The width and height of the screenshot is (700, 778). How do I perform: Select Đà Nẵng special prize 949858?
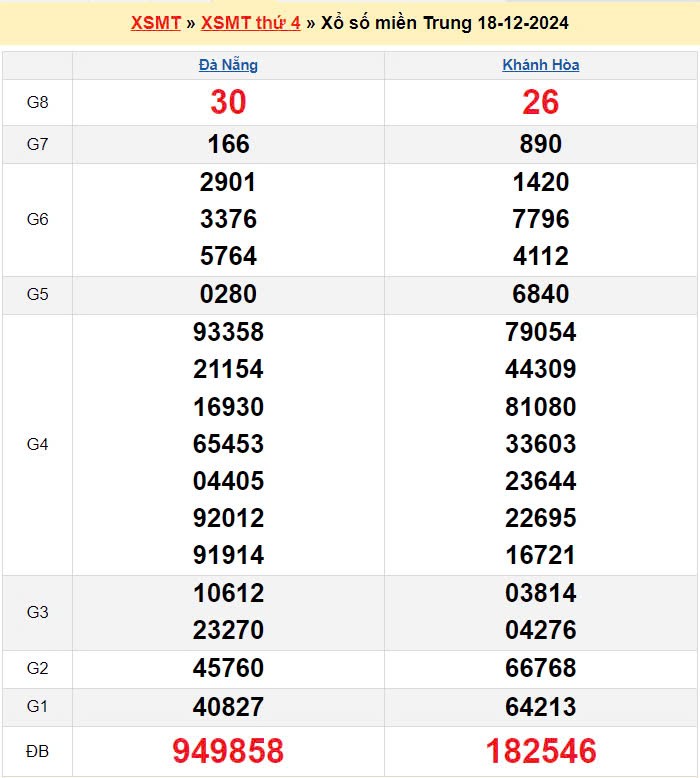[228, 750]
